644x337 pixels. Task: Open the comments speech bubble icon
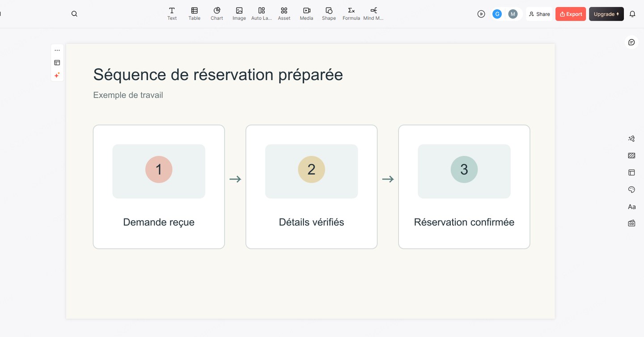point(631,42)
